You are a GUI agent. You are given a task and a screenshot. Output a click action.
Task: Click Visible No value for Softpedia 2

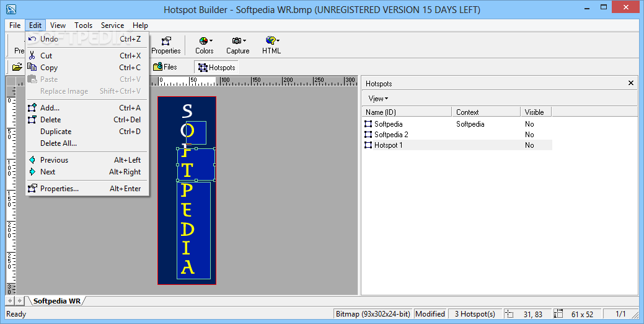coord(529,135)
